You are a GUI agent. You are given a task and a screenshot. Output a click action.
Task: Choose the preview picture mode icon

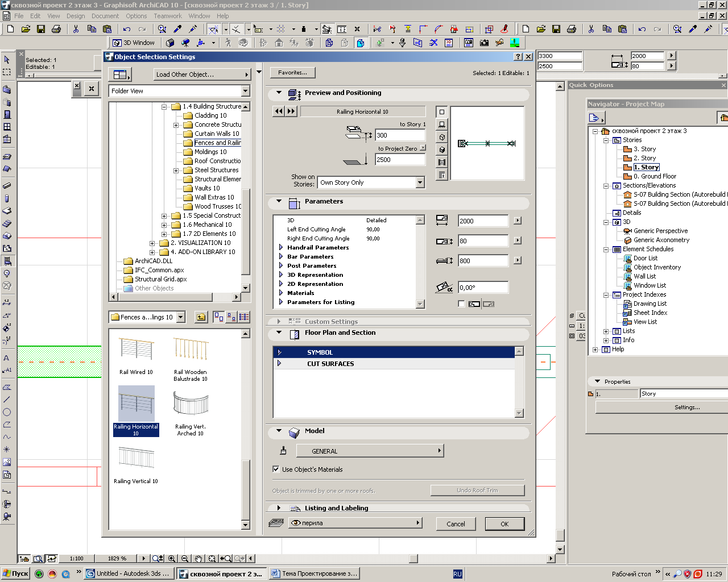tap(442, 162)
